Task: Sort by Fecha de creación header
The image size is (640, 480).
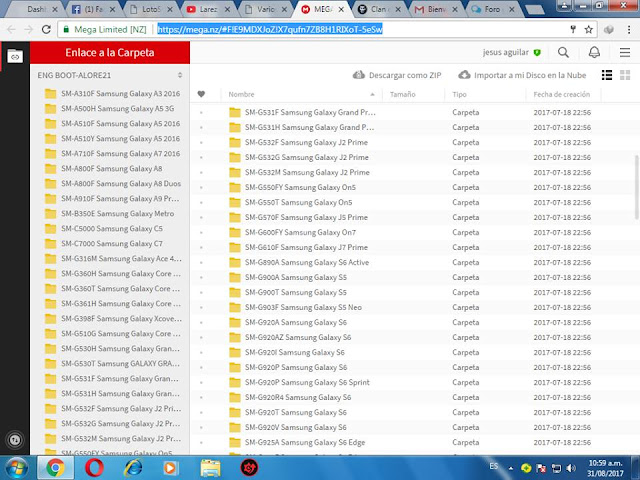Action: (x=562, y=94)
